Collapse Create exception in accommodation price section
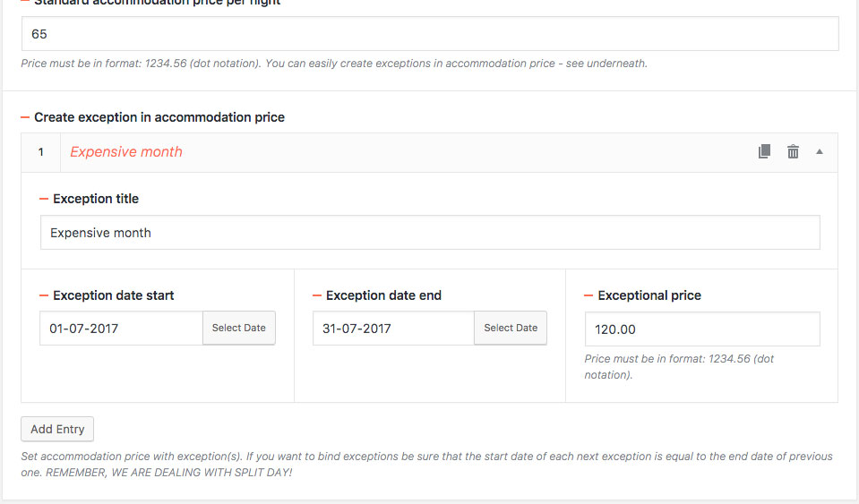This screenshot has height=504, width=859. [x=25, y=117]
